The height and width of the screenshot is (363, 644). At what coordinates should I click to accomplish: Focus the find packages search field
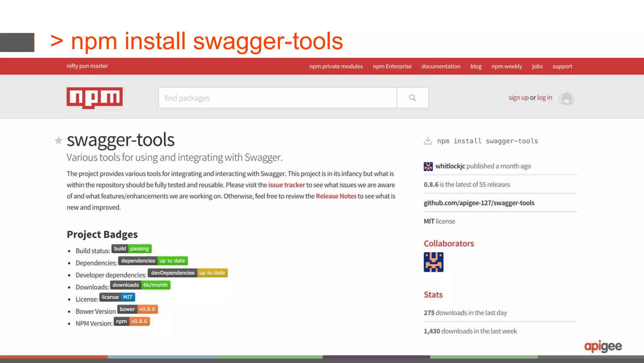[x=278, y=98]
